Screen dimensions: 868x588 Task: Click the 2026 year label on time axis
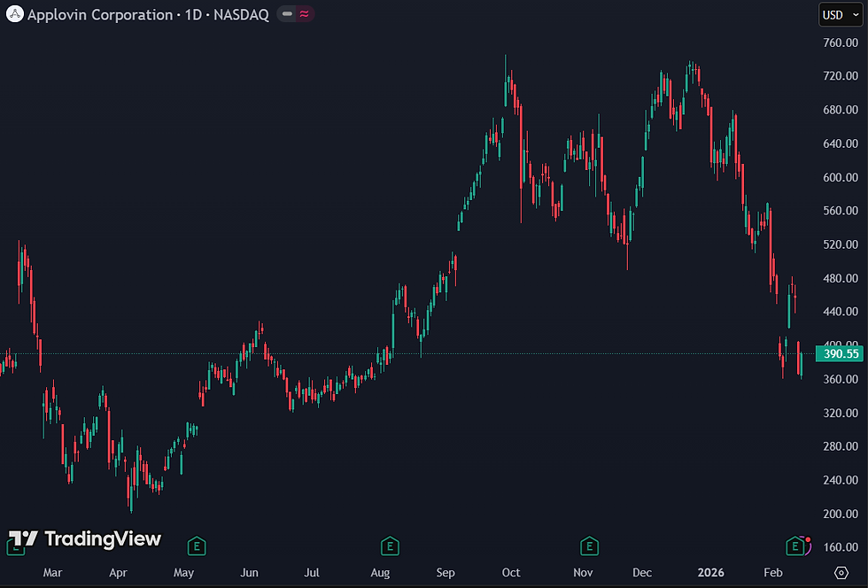pos(710,572)
